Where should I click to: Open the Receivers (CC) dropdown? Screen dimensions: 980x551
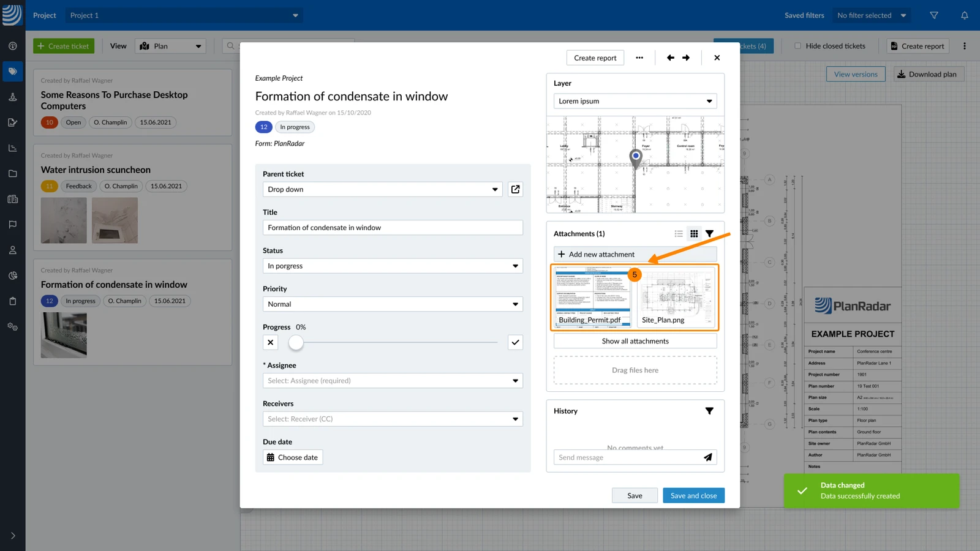click(x=393, y=419)
